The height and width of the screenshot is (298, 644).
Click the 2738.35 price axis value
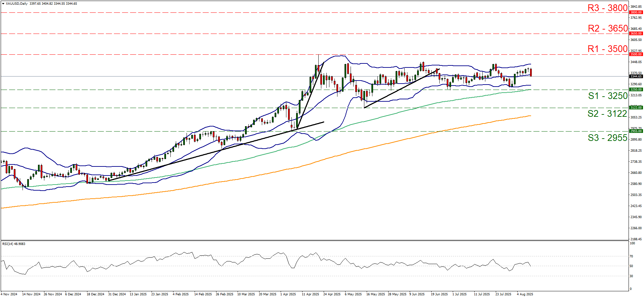point(636,162)
